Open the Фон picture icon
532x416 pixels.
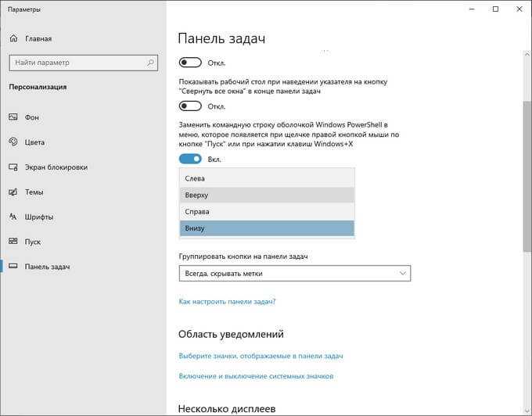pyautogui.click(x=13, y=117)
